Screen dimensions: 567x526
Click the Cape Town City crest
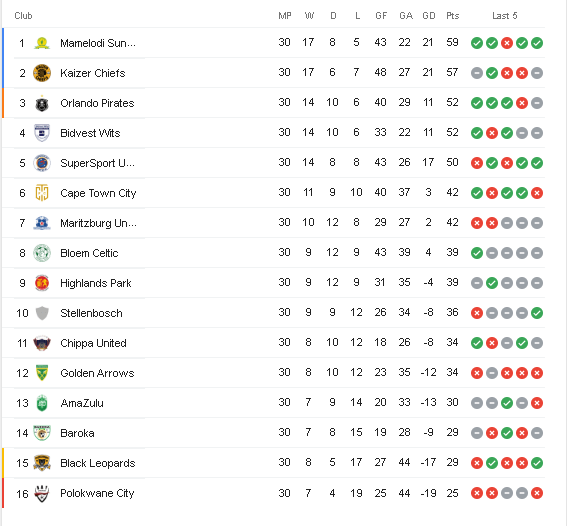pyautogui.click(x=42, y=193)
